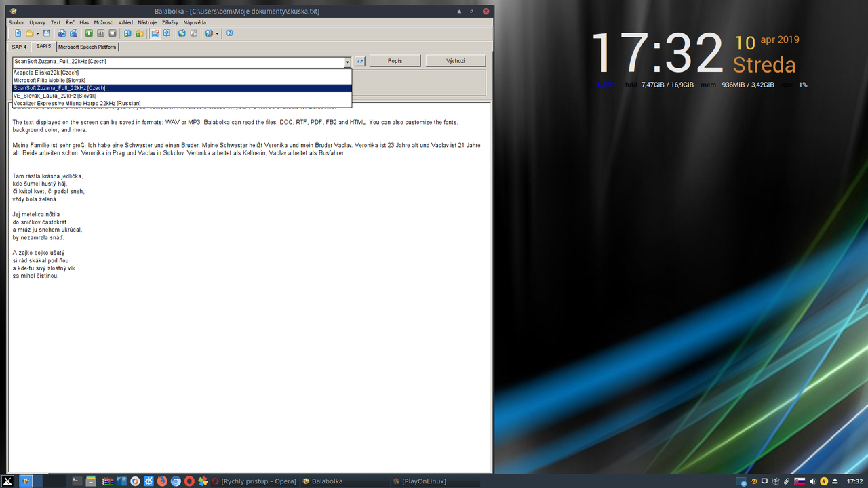The height and width of the screenshot is (488, 868).
Task: Collapse the voice selection combo box arrow
Action: [348, 61]
